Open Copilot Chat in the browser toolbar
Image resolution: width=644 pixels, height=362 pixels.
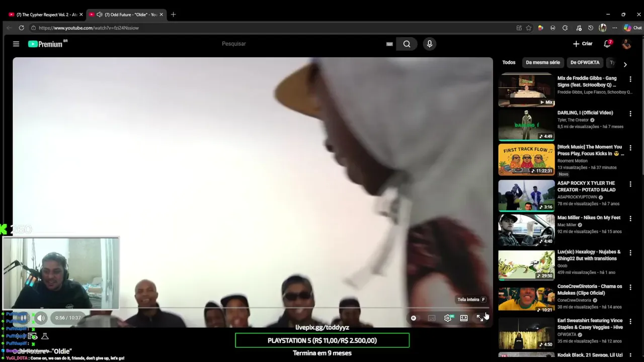pyautogui.click(x=633, y=28)
